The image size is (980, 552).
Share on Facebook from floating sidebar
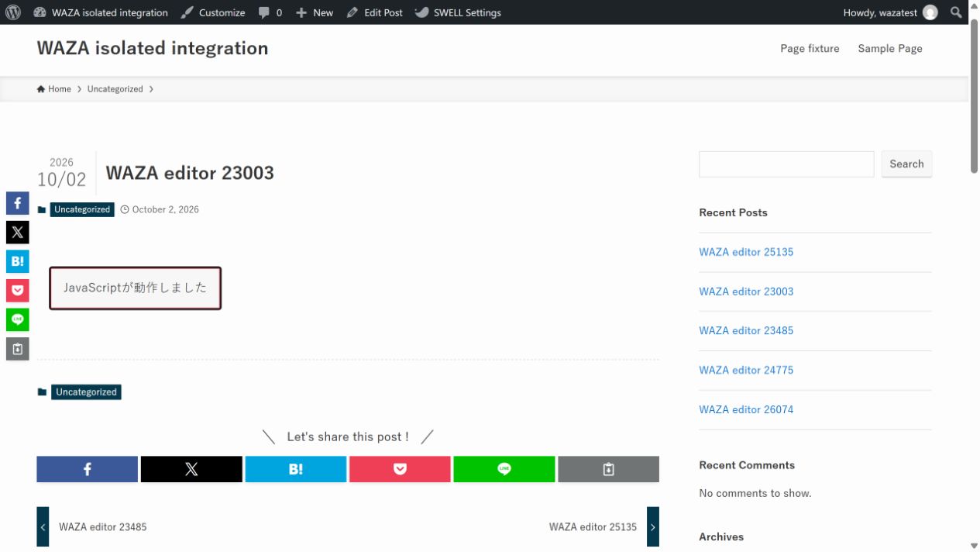18,203
